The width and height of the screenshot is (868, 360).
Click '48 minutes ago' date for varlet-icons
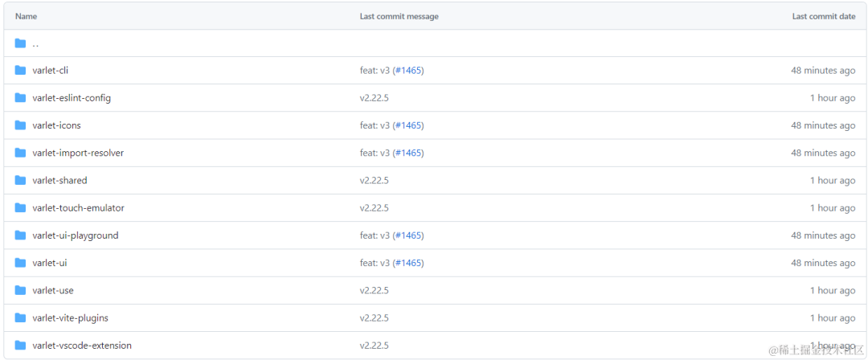(823, 125)
